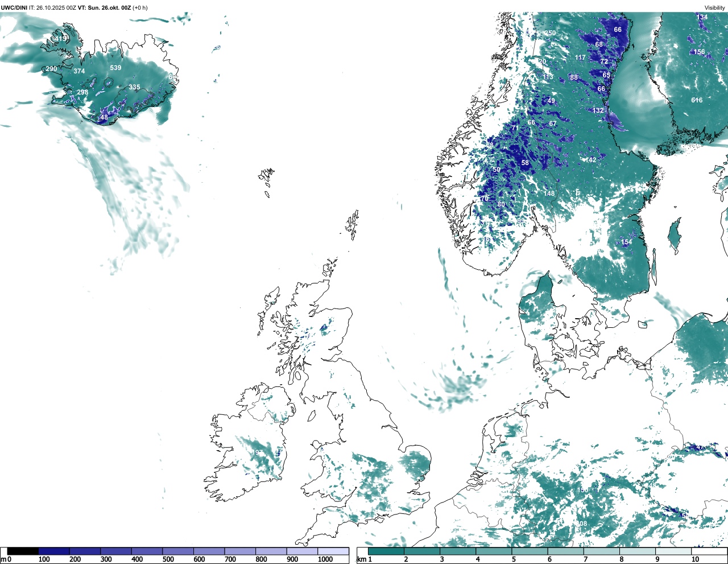
Task: Click the "539" value over Iceland
Action: (x=115, y=68)
